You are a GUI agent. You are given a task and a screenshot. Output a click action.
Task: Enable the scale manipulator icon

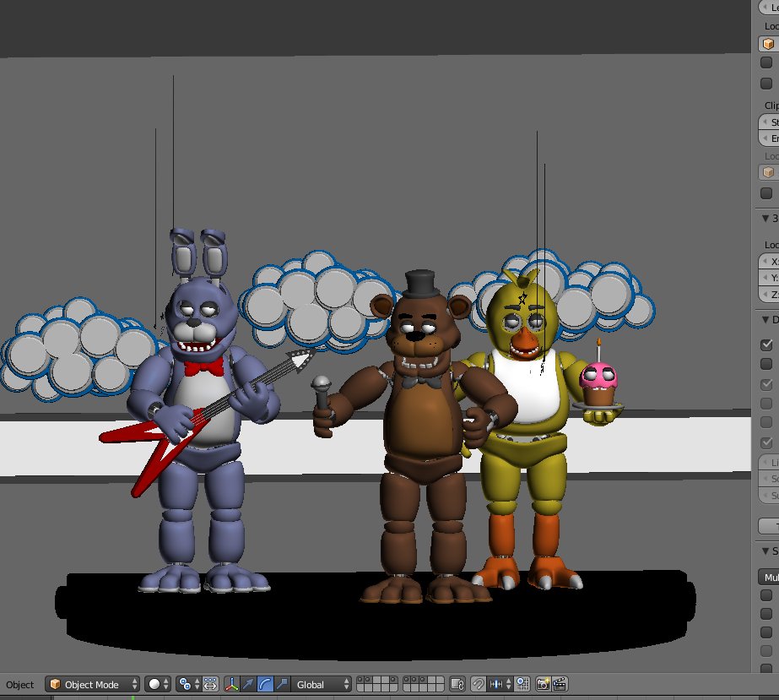click(282, 685)
